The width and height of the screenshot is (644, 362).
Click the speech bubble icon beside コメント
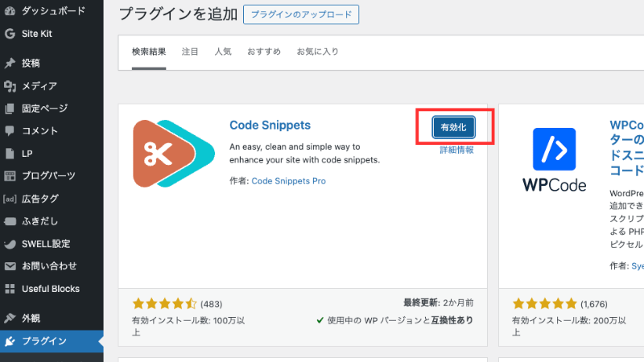(10, 131)
